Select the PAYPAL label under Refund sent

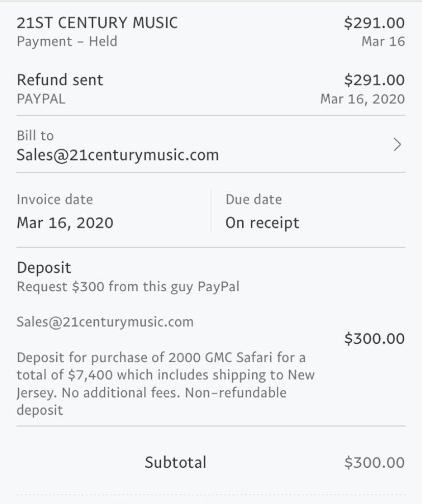(x=41, y=98)
